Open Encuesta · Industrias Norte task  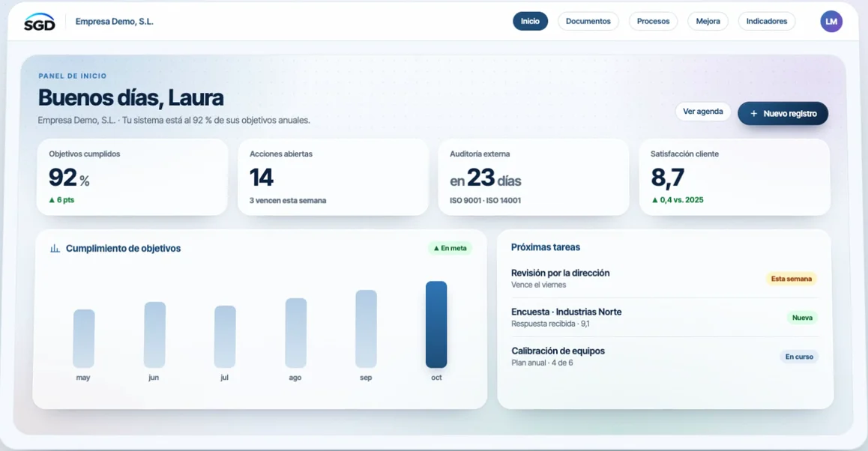click(x=663, y=317)
